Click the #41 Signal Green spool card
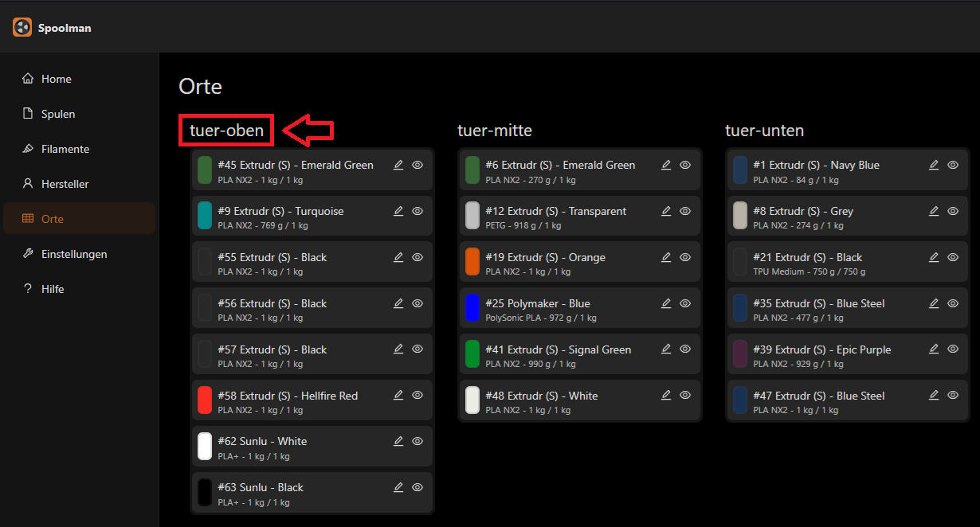This screenshot has height=527, width=980. pyautogui.click(x=558, y=354)
